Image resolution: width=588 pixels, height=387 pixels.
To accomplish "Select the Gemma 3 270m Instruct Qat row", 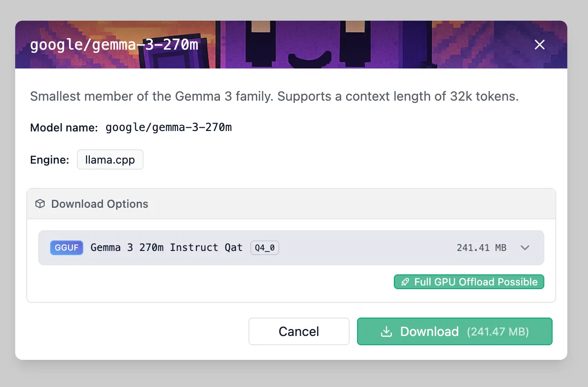I will point(166,248).
